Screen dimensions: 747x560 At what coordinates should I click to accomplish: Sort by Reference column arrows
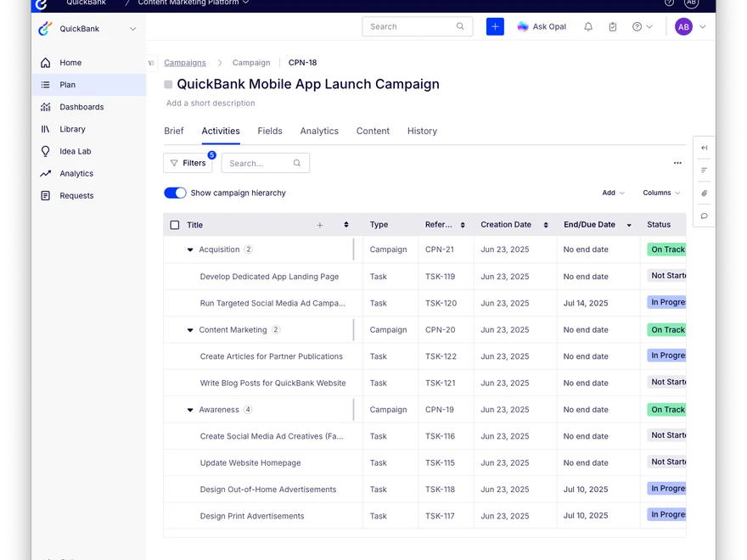click(x=463, y=225)
